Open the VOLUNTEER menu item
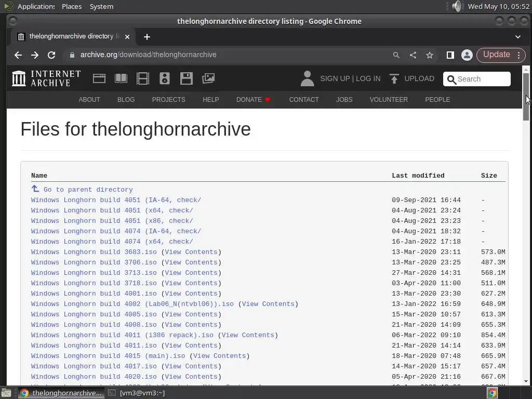The image size is (532, 399). point(389,100)
